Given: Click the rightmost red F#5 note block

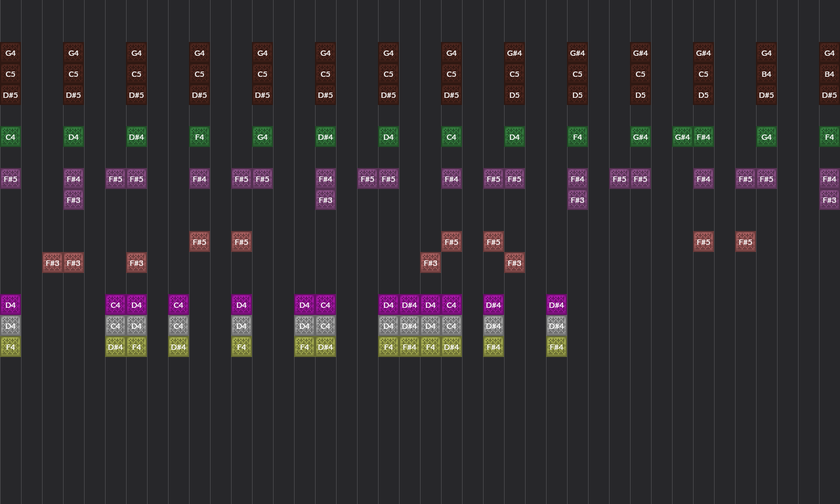Looking at the screenshot, I should tap(745, 242).
